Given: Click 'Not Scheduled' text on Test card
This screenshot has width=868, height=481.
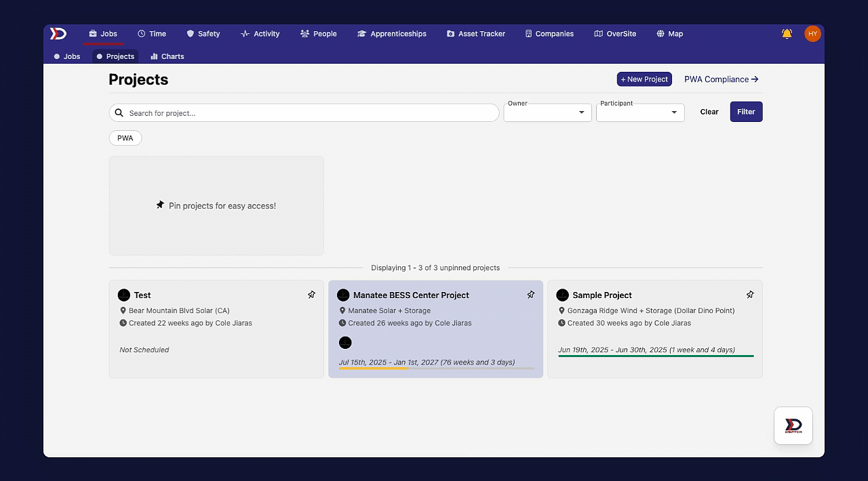Looking at the screenshot, I should click(144, 350).
